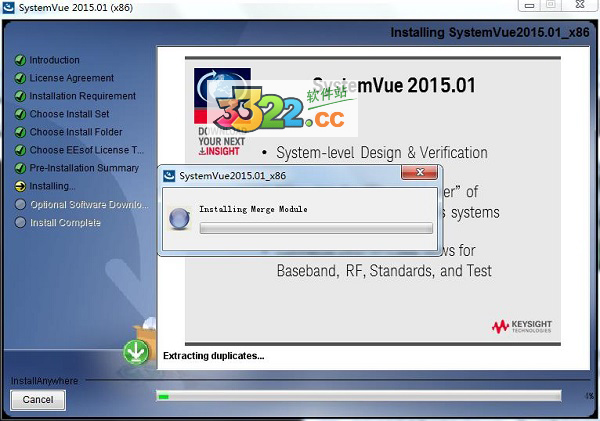Click the main green installation progress bar
This screenshot has width=600, height=421.
366,397
